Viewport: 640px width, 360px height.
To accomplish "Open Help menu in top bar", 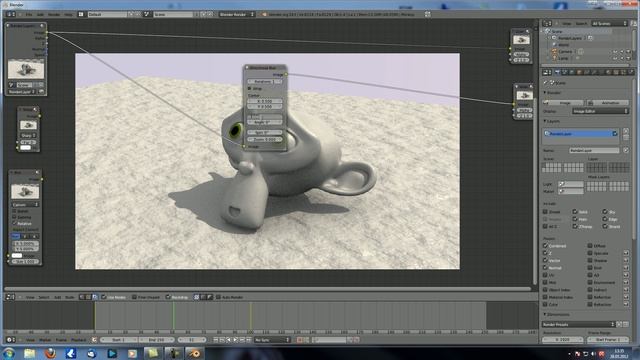I will (68, 14).
